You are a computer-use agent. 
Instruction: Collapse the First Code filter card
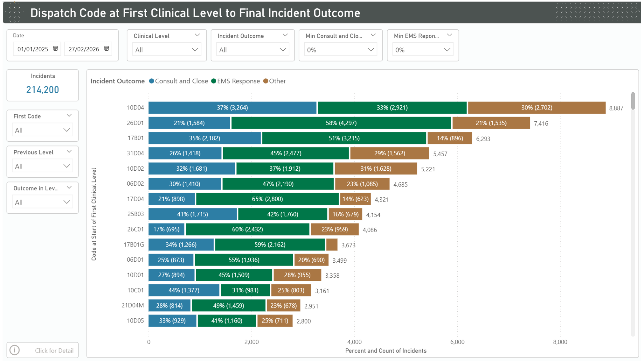click(x=69, y=116)
